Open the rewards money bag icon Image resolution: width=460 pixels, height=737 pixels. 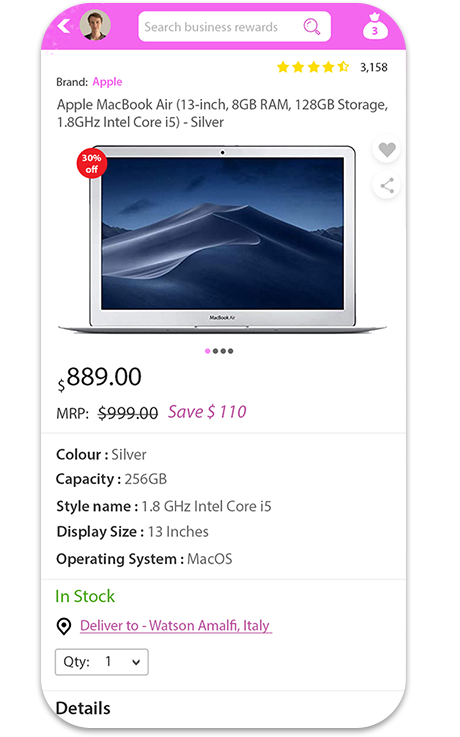tap(375, 26)
